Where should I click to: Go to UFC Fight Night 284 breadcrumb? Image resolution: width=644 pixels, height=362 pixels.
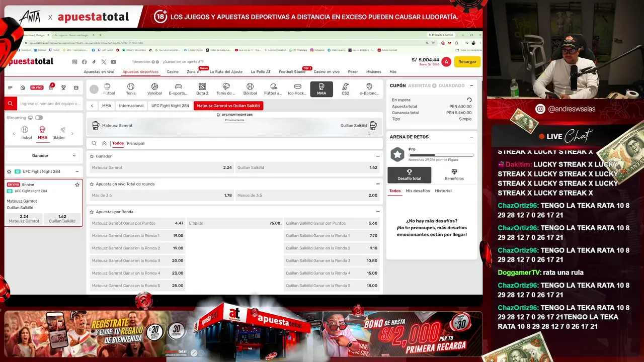click(x=170, y=106)
